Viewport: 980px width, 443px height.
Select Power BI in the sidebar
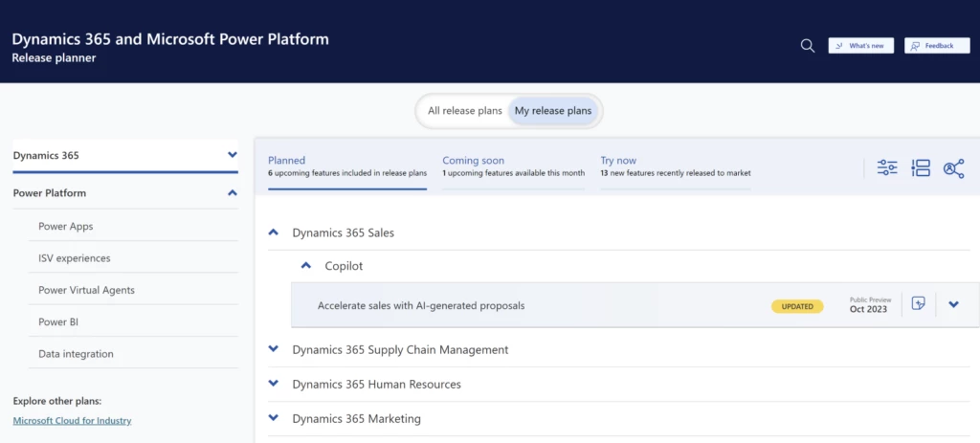click(58, 322)
